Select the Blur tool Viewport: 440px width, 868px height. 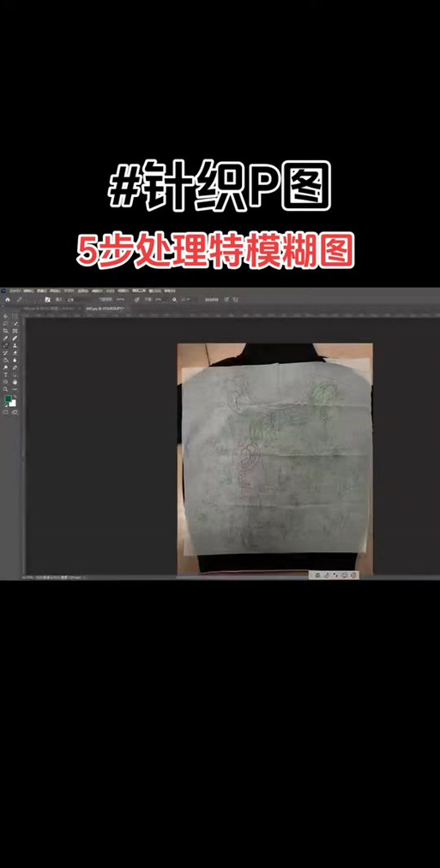coord(15,361)
